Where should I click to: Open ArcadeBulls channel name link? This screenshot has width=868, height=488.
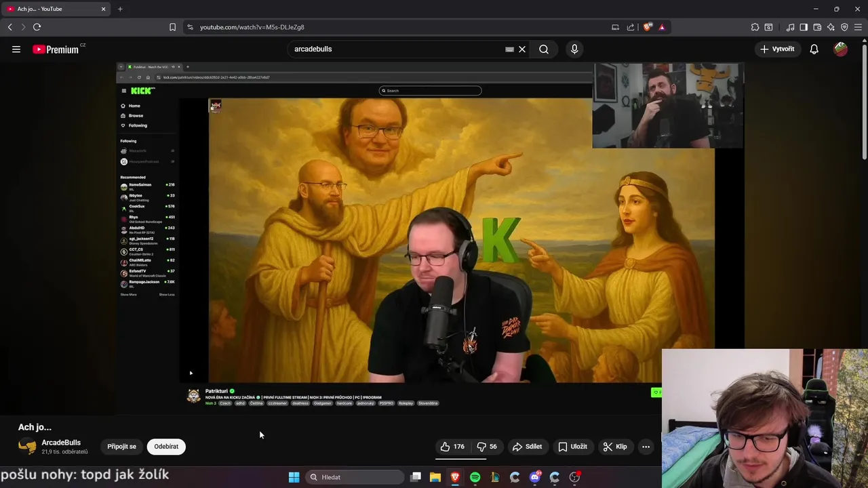point(61,443)
